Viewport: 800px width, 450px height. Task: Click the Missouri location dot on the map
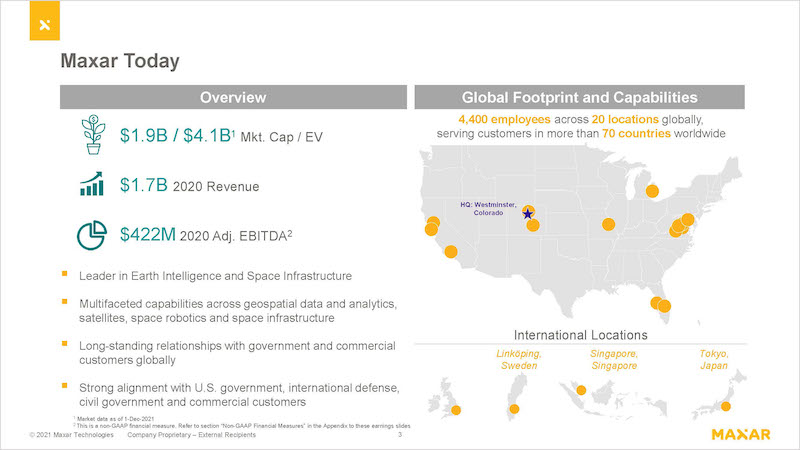click(x=608, y=224)
